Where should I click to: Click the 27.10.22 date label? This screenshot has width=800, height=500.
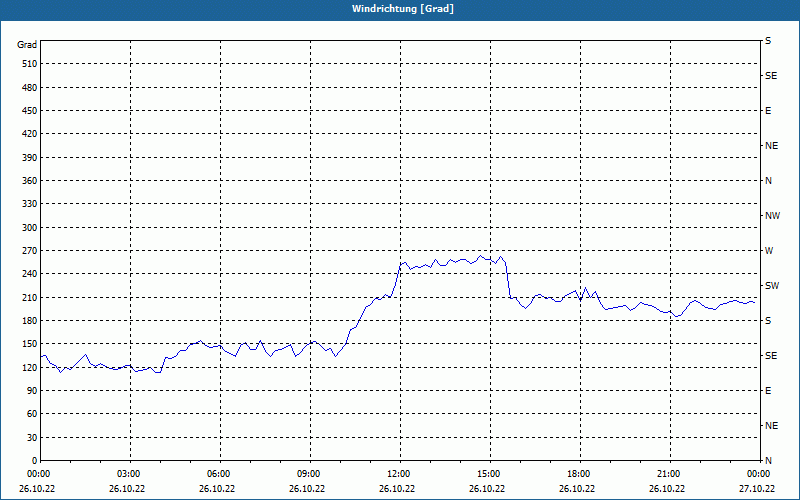[757, 488]
